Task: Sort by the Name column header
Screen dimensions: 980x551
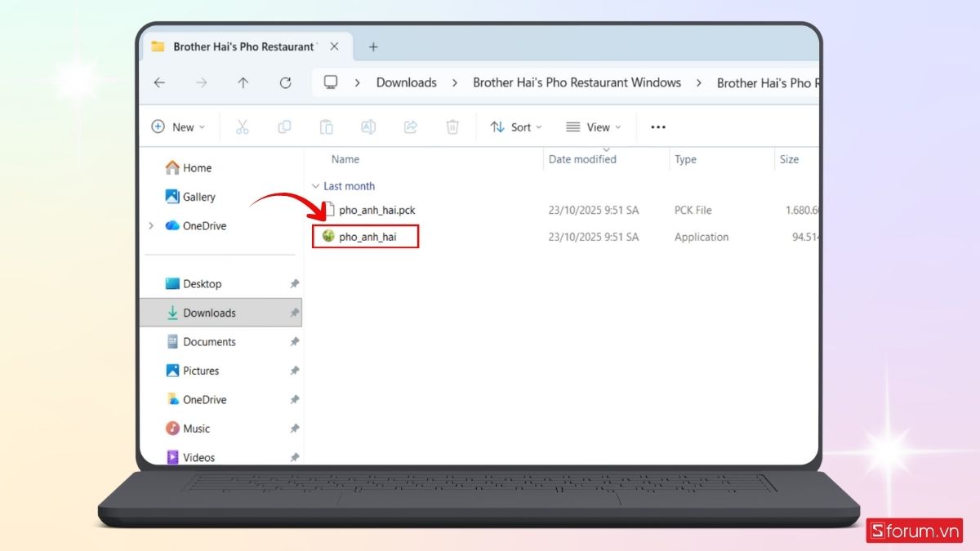Action: tap(345, 159)
